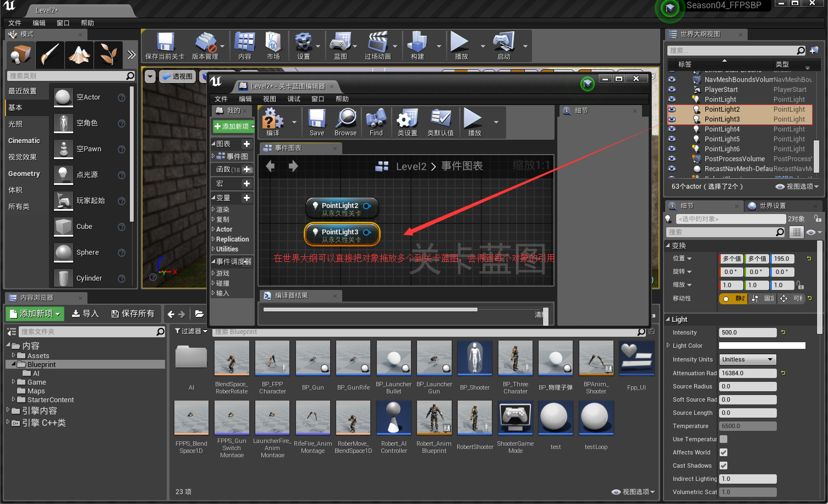828x504 pixels.
Task: Toggle visibility eye of PlayerStart
Action: 672,90
